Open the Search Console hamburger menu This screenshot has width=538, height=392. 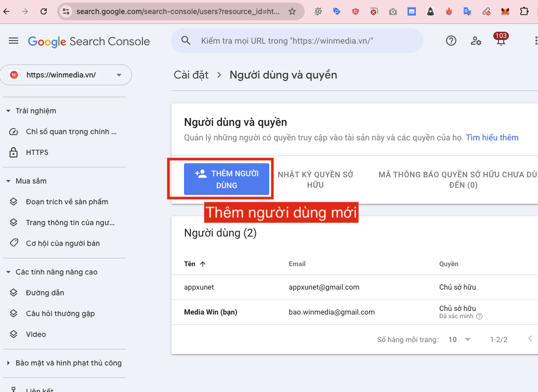click(x=14, y=41)
